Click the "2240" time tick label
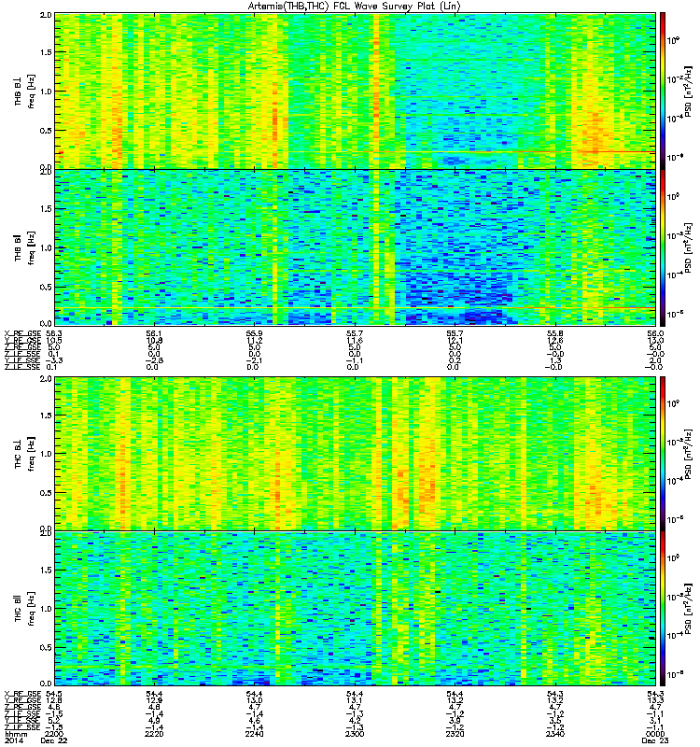The width and height of the screenshot is (700, 747). click(x=254, y=734)
